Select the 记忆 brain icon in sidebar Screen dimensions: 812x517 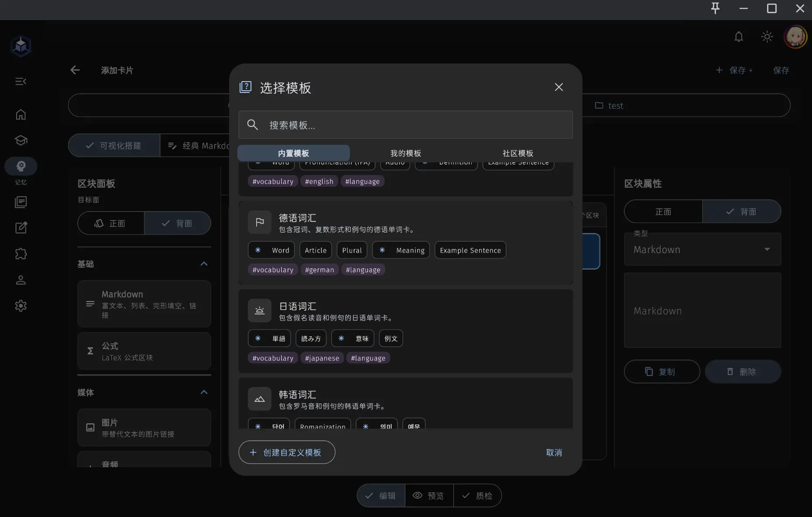[21, 166]
